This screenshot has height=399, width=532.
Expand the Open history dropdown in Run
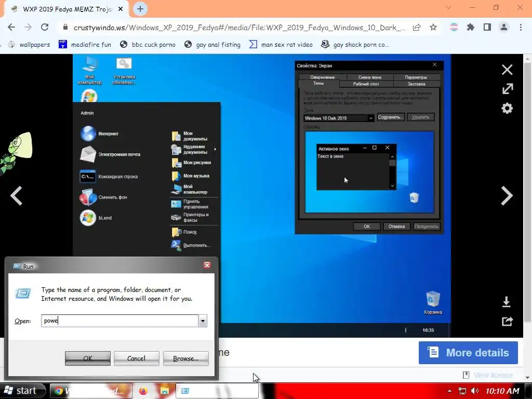pyautogui.click(x=203, y=321)
